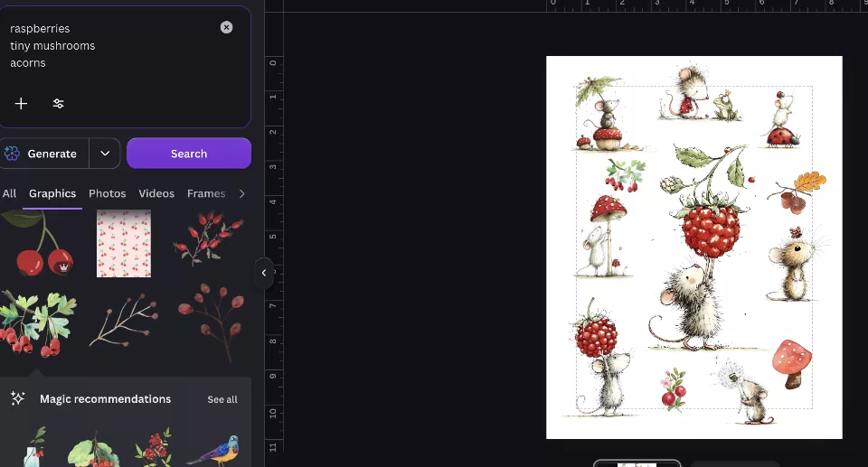
Task: Click the Generate button
Action: [44, 154]
